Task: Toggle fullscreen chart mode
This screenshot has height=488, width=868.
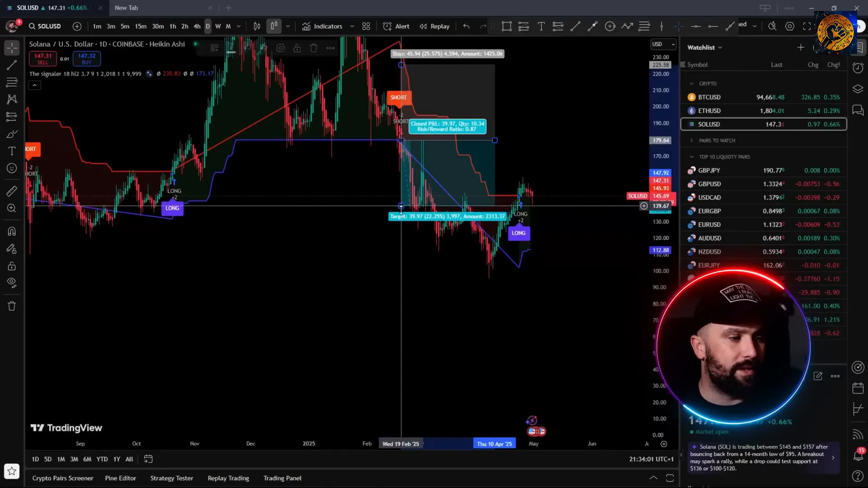Action: point(807,26)
